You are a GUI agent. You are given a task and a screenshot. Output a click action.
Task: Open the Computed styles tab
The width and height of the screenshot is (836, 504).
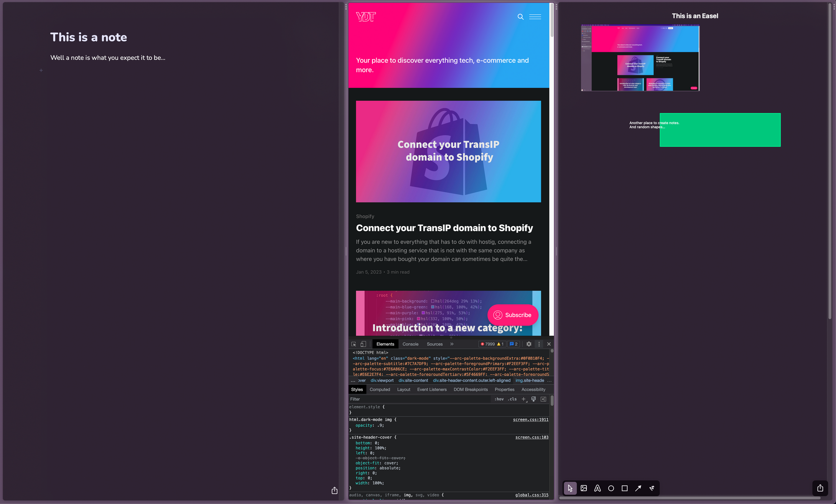click(x=380, y=389)
